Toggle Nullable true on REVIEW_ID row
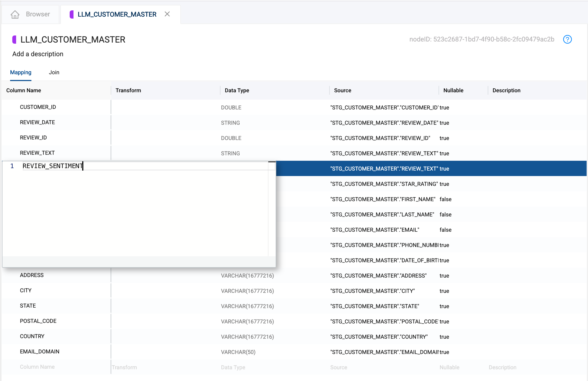 444,138
